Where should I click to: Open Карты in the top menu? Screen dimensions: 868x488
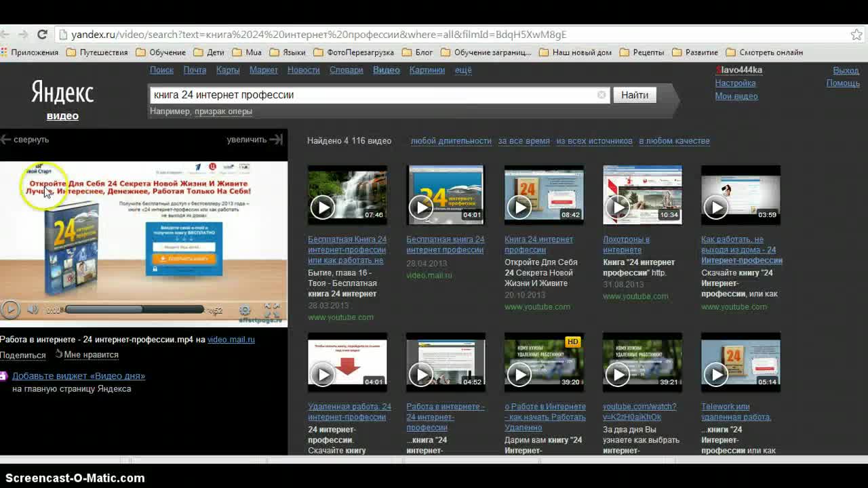228,70
